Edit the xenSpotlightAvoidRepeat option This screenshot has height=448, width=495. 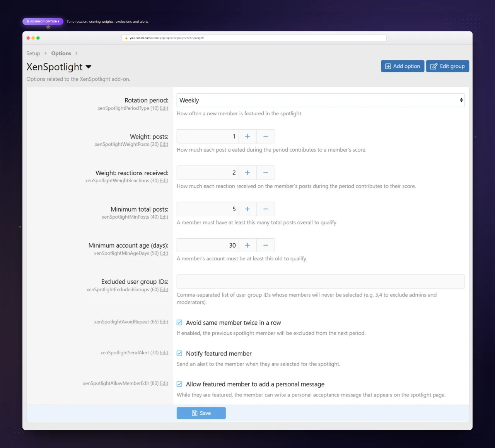pyautogui.click(x=164, y=322)
